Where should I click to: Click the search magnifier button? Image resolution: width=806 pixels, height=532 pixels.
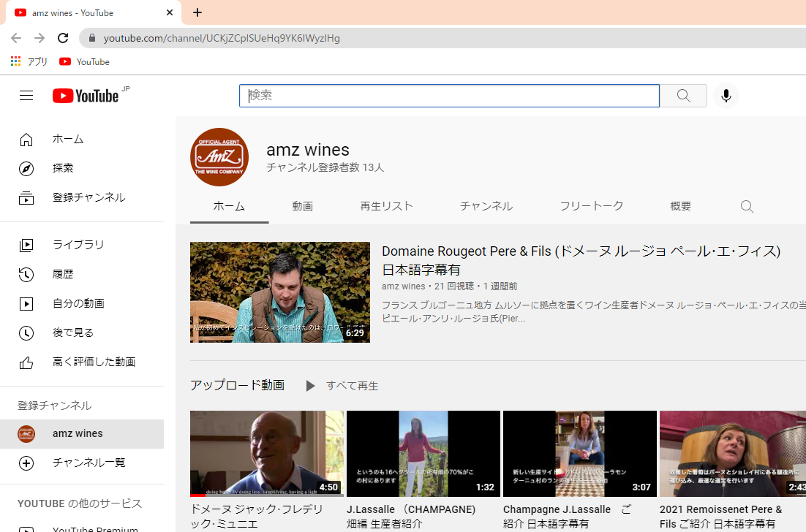pos(683,96)
